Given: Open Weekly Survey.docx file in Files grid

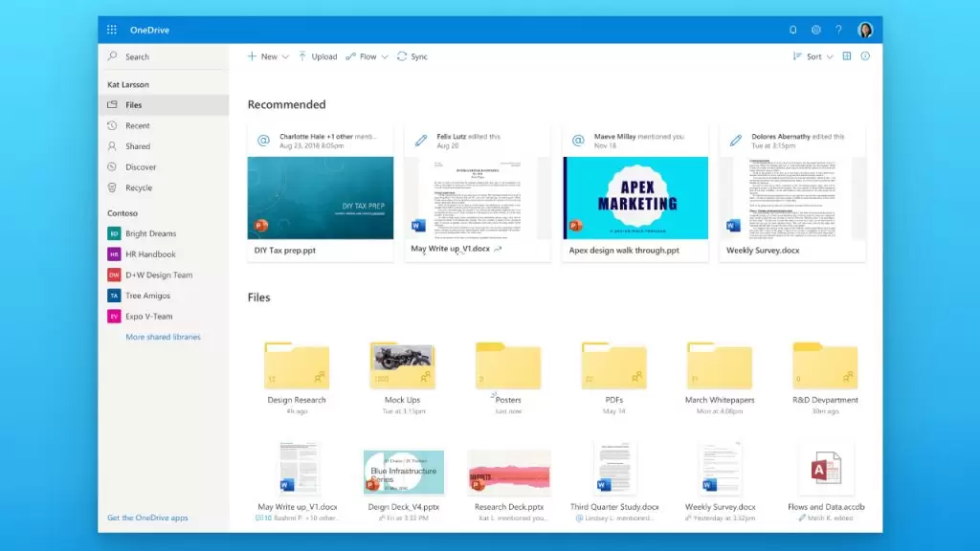Looking at the screenshot, I should point(720,469).
